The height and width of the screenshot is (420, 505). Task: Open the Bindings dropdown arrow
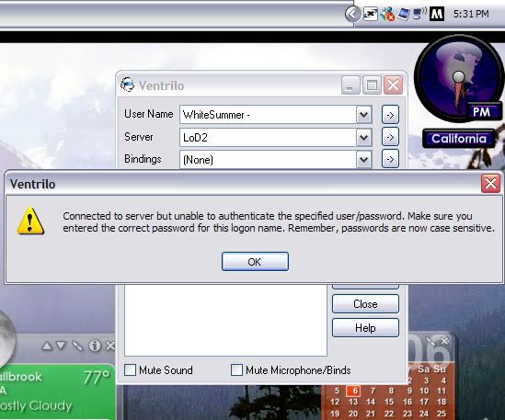coord(364,159)
